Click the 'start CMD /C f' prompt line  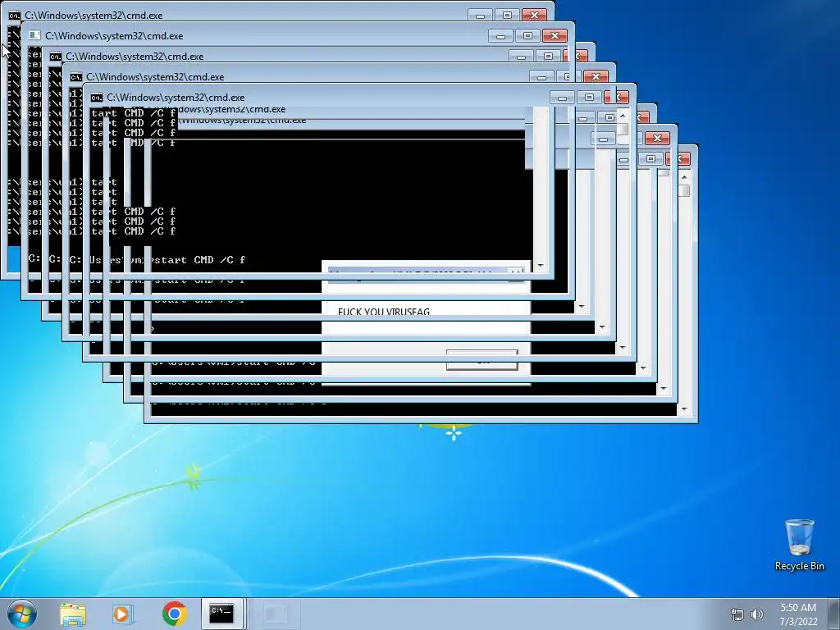coord(199,260)
